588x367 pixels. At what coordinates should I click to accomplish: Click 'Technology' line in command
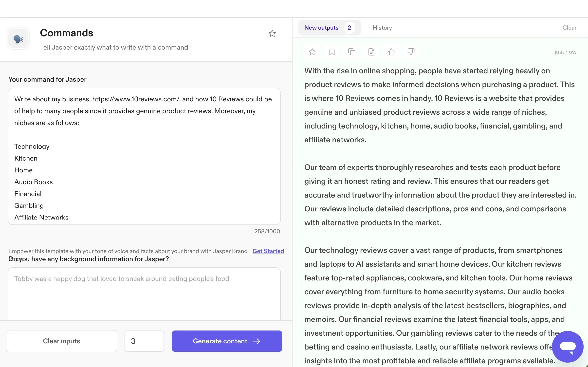point(32,147)
